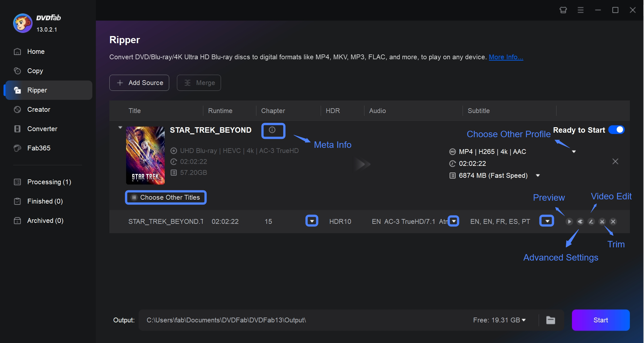644x343 pixels.
Task: Expand the 6874 MB Fast Speed dropdown
Action: tap(538, 176)
